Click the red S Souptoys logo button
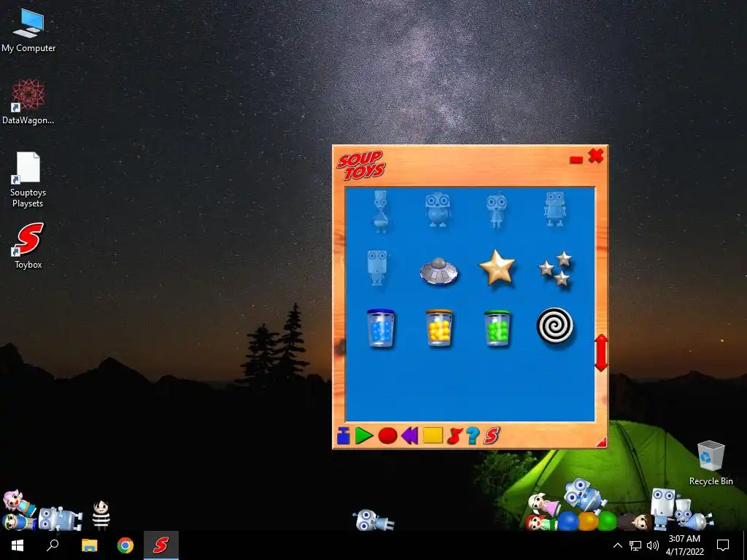 [492, 436]
